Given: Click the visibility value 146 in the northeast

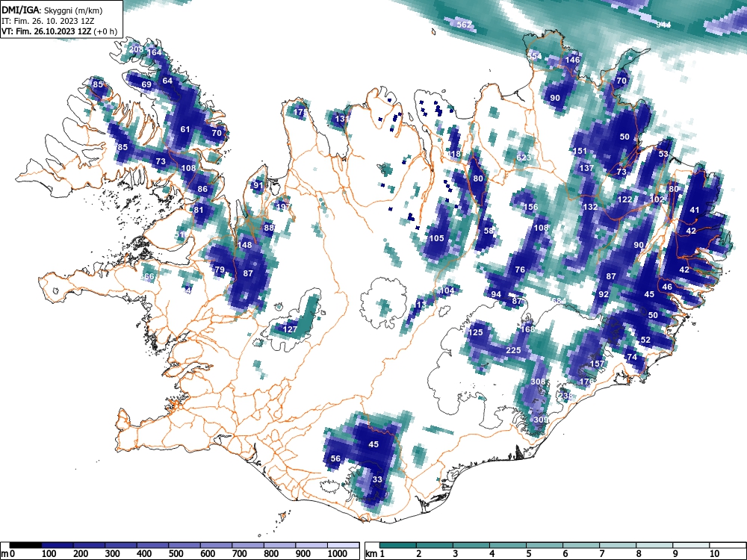Looking at the screenshot, I should click(x=572, y=60).
